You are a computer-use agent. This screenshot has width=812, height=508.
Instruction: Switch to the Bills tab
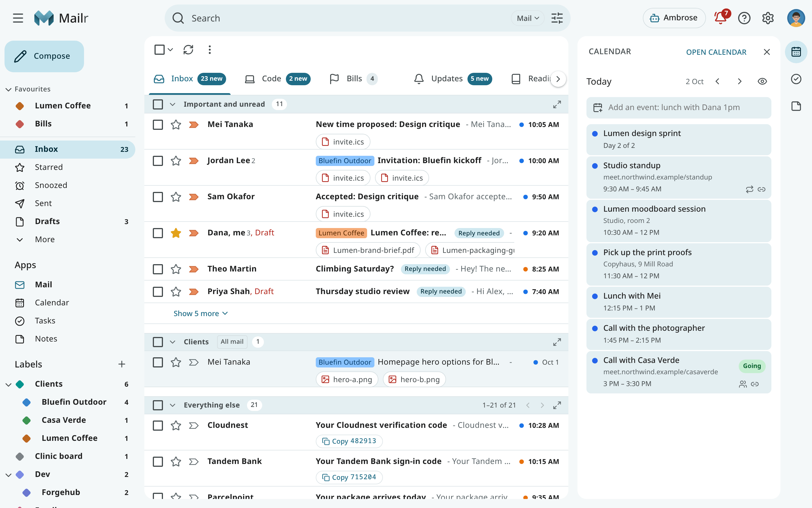353,79
